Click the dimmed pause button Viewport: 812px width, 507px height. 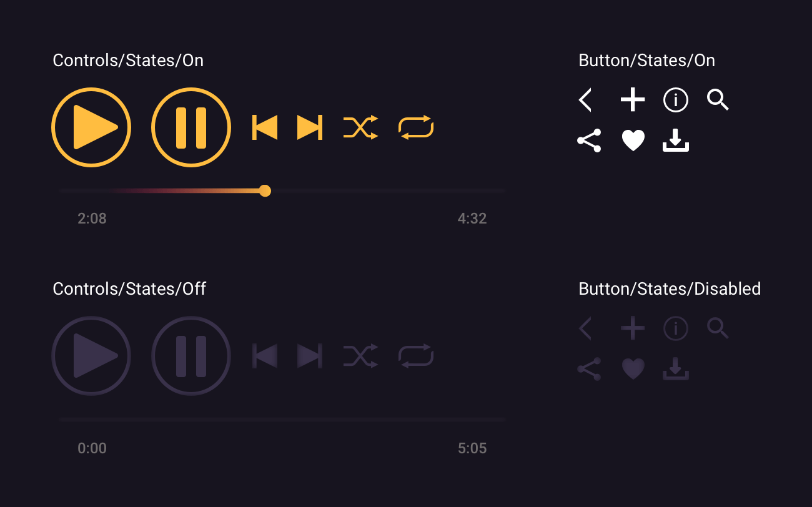coord(191,356)
